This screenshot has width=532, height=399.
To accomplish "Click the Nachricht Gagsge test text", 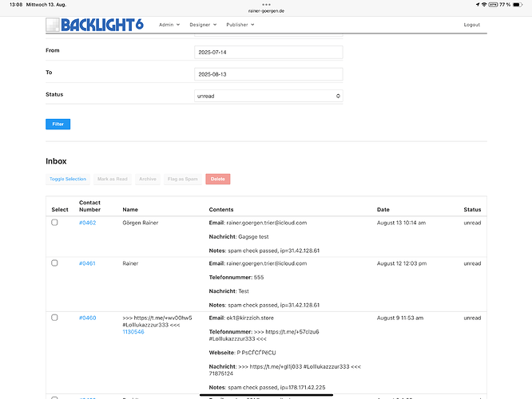I will (239, 237).
